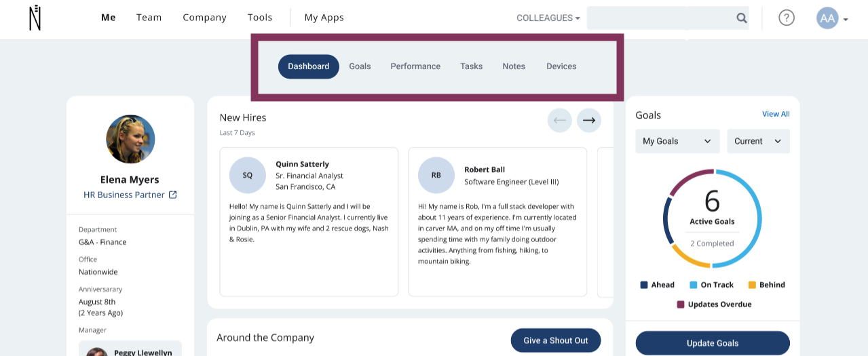Expand the Current period dropdown
Screen dimensions: 868x356
point(758,141)
